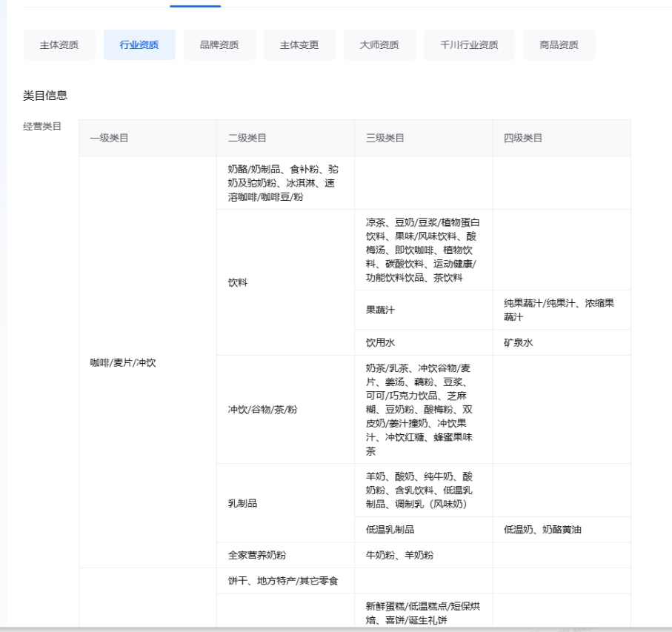Image resolution: width=672 pixels, height=632 pixels.
Task: Select the 果蔬汁 third-level category cell
Action: (x=381, y=310)
